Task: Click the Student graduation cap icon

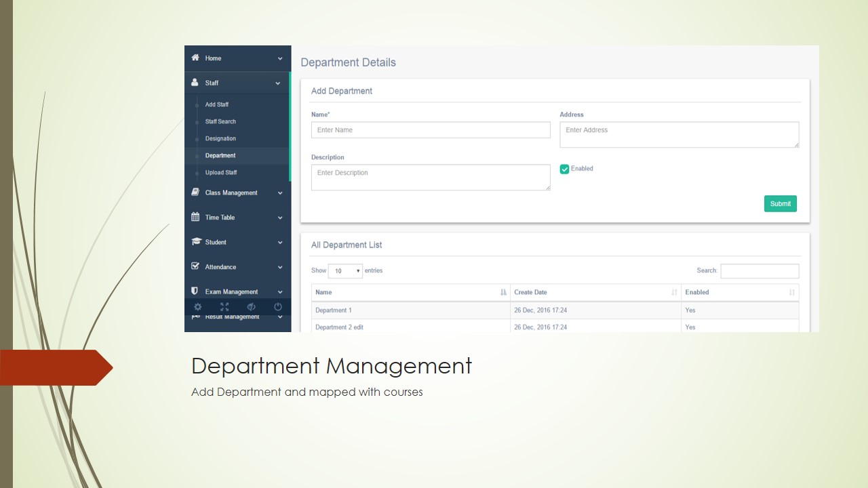Action: (196, 242)
